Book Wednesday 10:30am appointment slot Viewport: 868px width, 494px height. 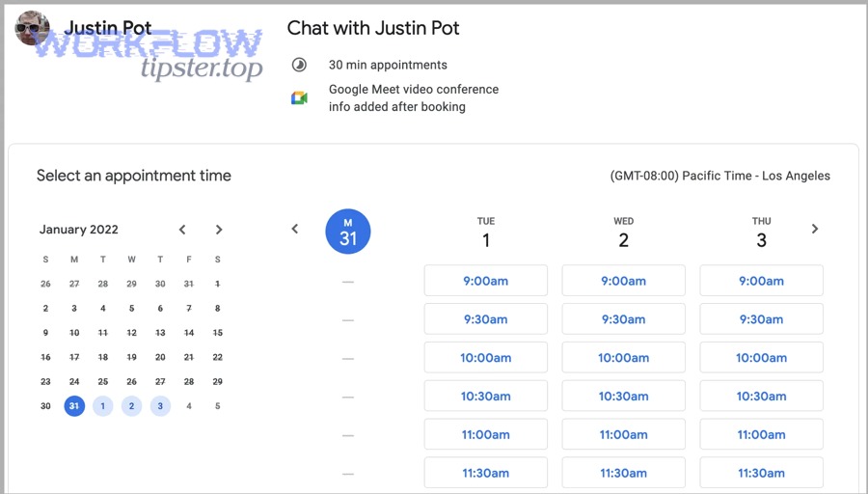point(623,396)
